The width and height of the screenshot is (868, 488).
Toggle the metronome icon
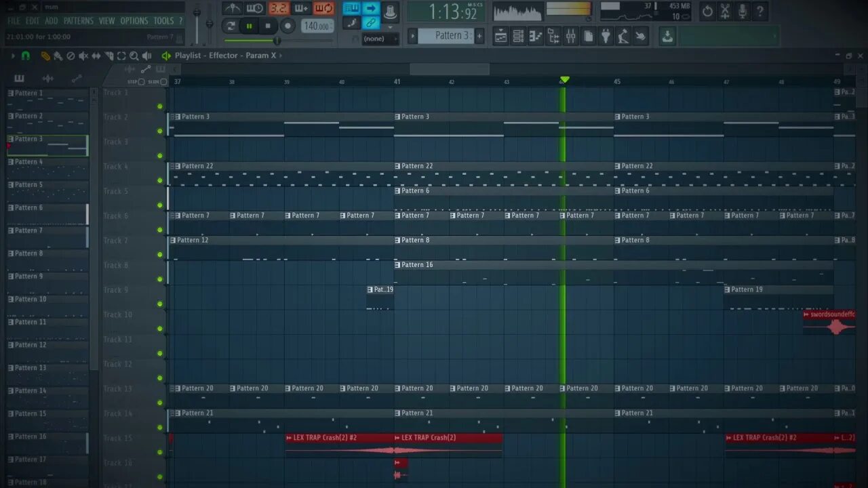(x=232, y=9)
